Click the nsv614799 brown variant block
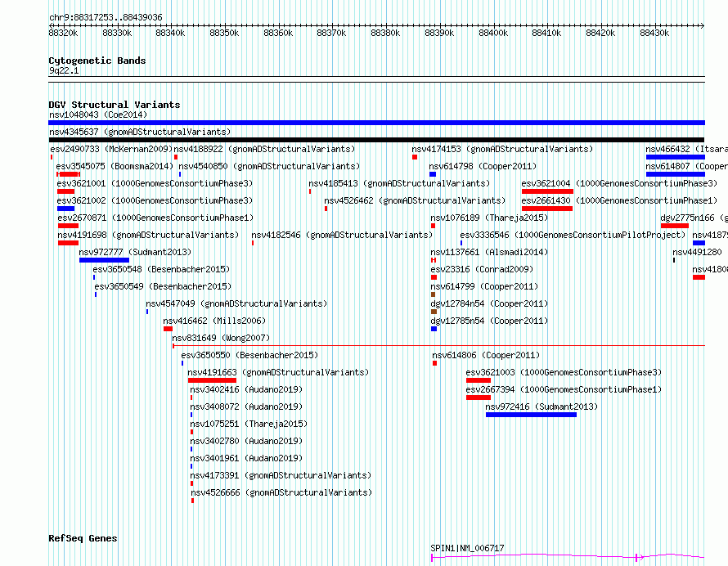Image resolution: width=728 pixels, height=566 pixels. 434,294
